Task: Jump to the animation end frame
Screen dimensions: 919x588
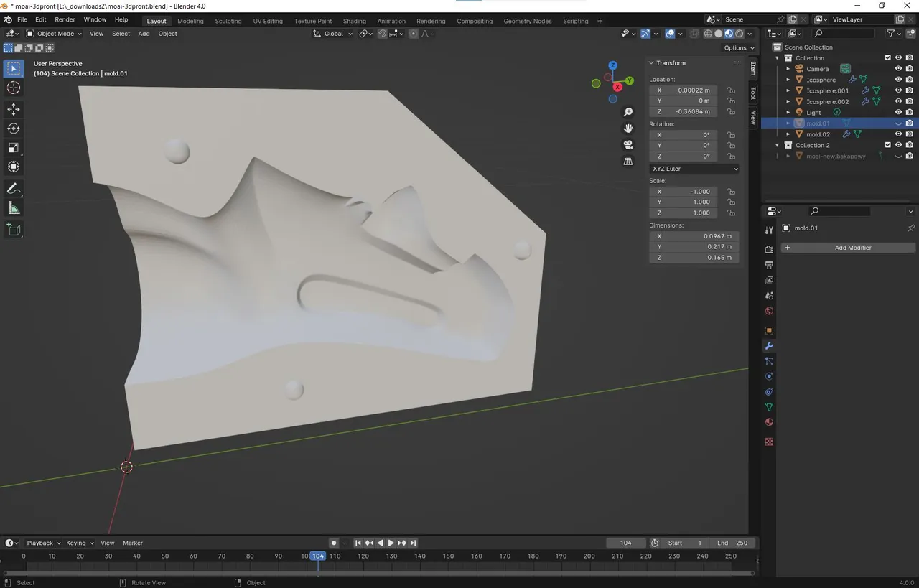Action: [414, 543]
